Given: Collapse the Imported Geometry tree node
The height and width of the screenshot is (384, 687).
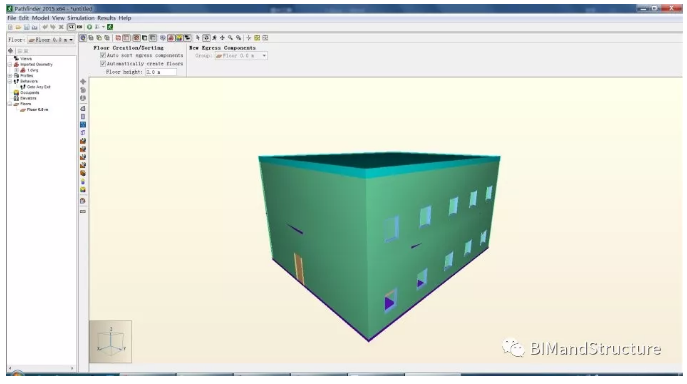Looking at the screenshot, I should point(11,64).
